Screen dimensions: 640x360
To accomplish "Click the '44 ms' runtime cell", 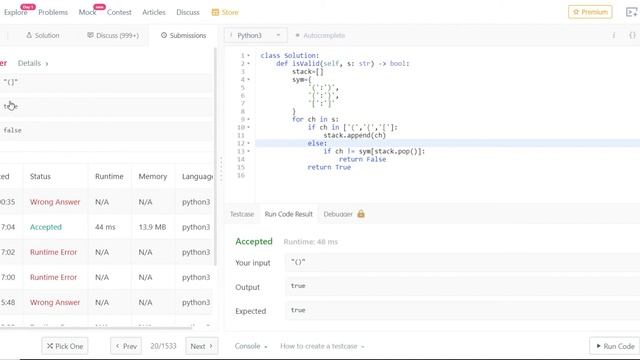I will tap(105, 227).
